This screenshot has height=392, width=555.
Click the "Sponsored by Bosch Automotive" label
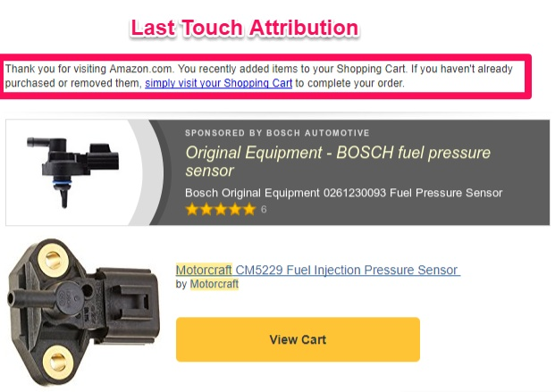[x=277, y=133]
